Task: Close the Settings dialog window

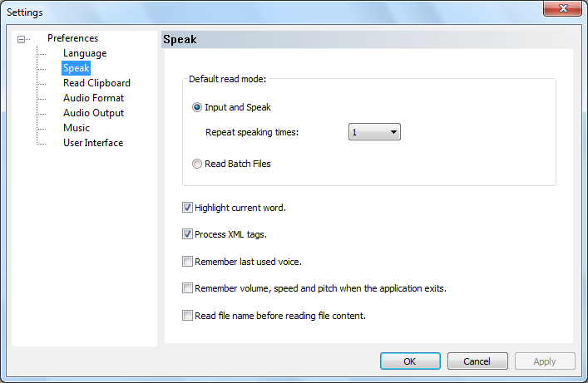Action: click(x=562, y=11)
